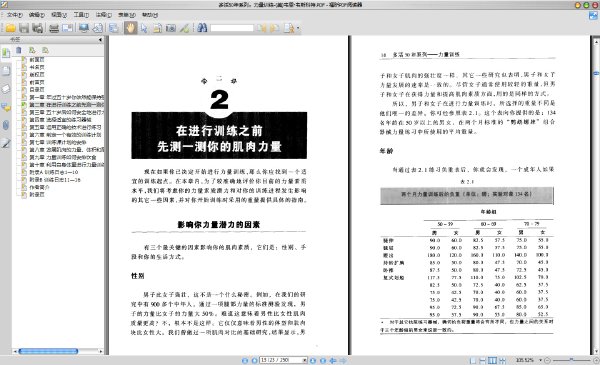
Task: Open the Layers side panel tab
Action: pyautogui.click(x=6, y=89)
